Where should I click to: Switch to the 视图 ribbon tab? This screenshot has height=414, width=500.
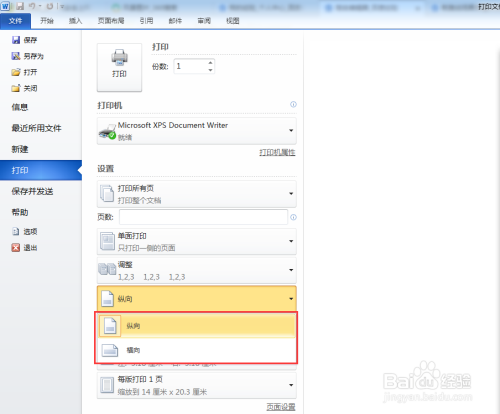[x=233, y=21]
